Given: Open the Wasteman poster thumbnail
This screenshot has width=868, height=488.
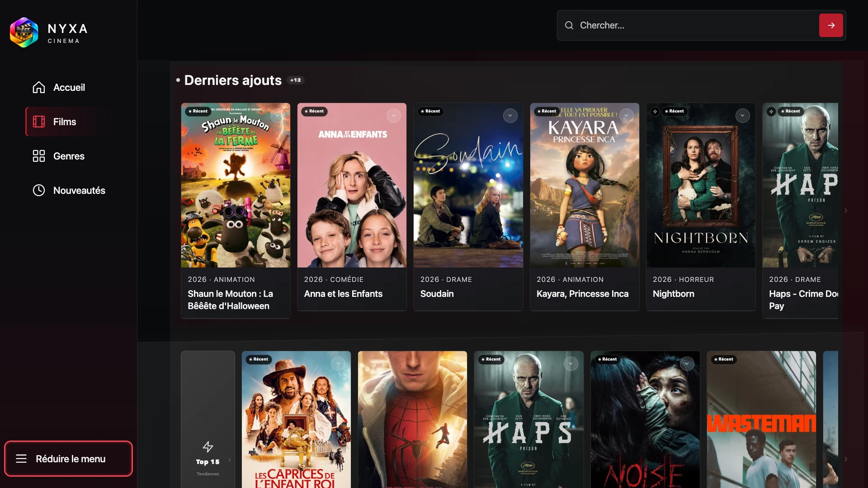Looking at the screenshot, I should click(x=761, y=419).
